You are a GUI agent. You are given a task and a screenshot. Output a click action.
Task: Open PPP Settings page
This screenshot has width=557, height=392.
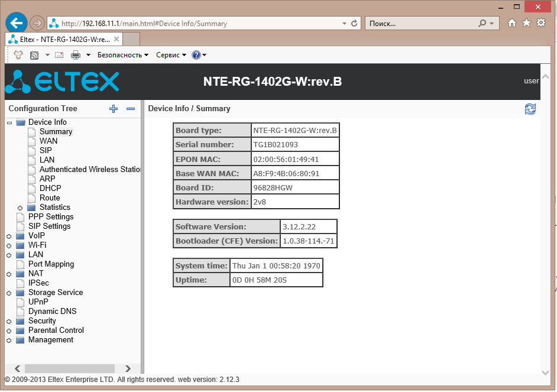coord(51,216)
